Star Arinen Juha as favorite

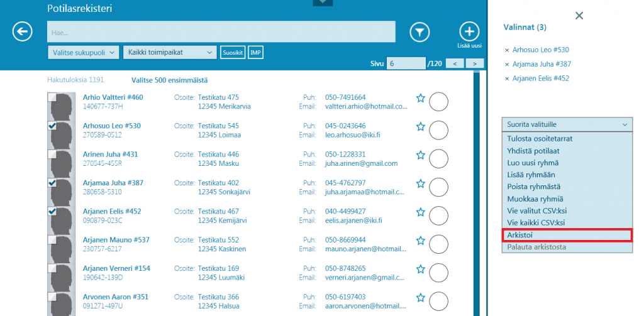[420, 155]
